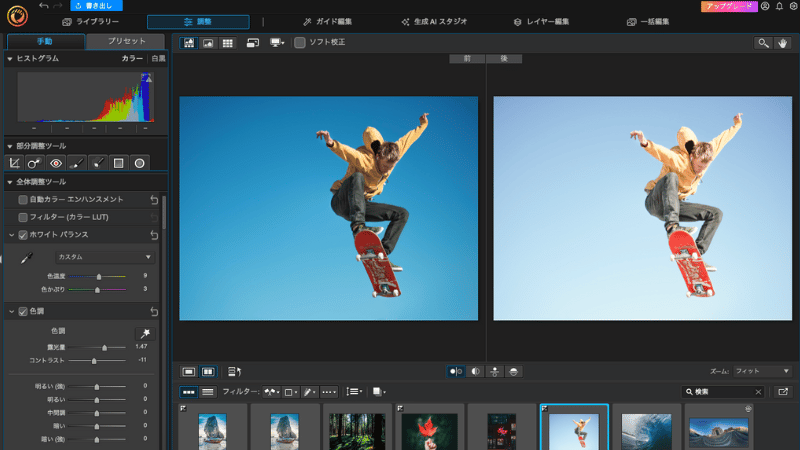The width and height of the screenshot is (800, 450).
Task: Click 露光量 slider handle
Action: (105, 347)
